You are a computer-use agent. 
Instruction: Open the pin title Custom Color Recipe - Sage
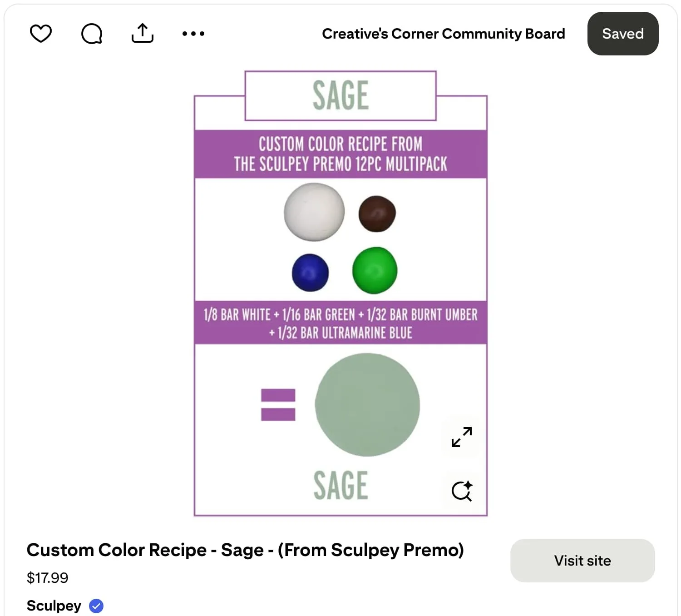(x=245, y=550)
